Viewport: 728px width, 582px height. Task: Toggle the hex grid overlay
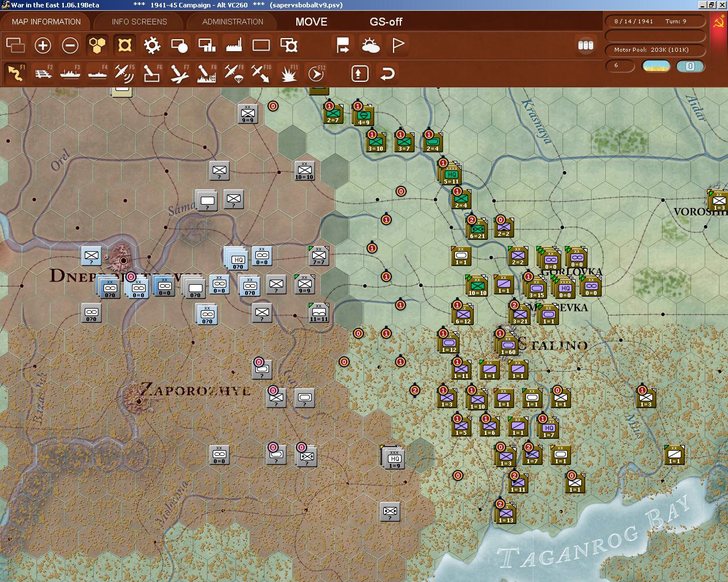[x=97, y=45]
